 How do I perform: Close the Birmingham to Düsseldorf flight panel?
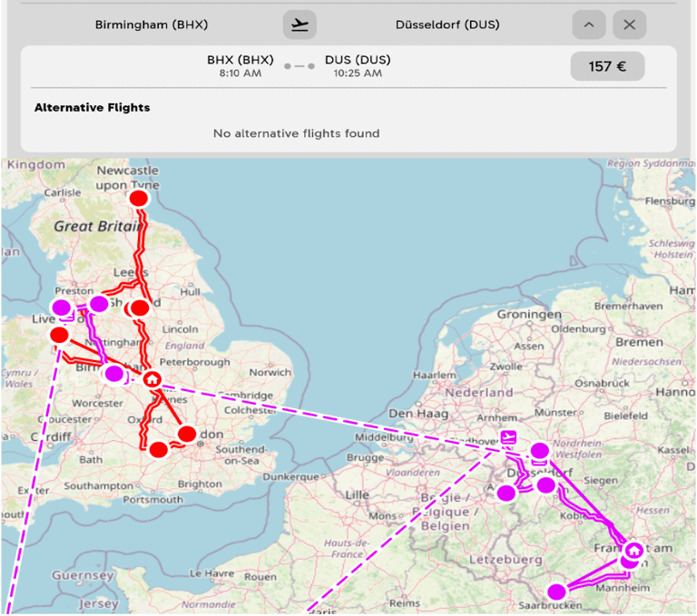coord(629,24)
